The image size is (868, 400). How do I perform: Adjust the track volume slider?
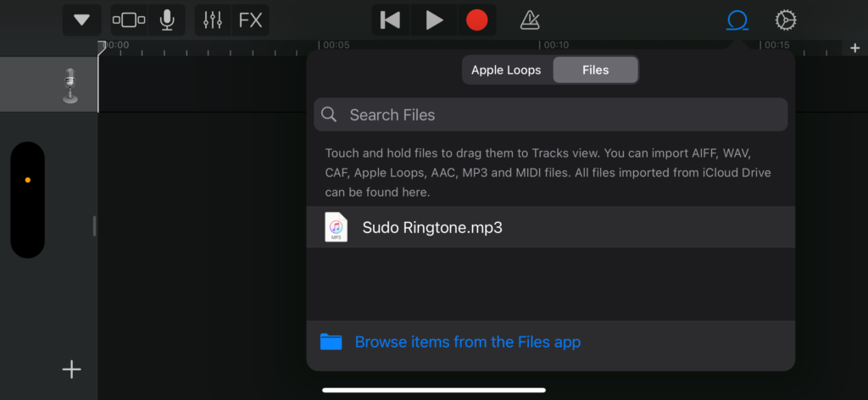point(28,200)
